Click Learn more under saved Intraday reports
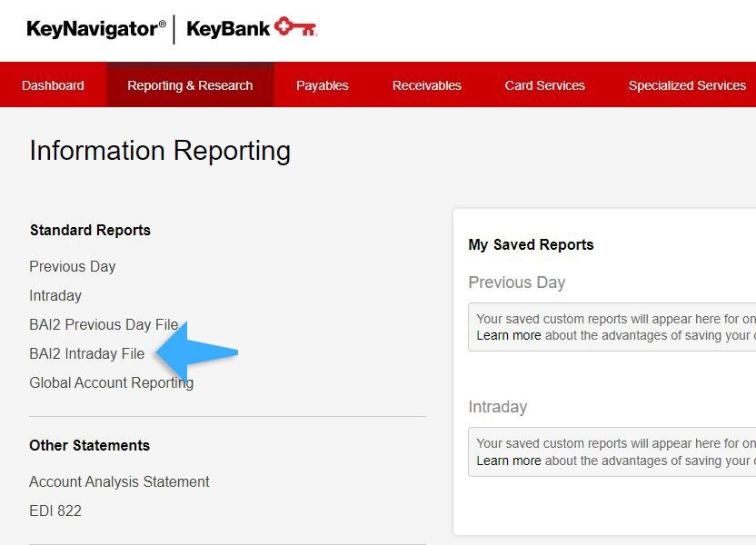The width and height of the screenshot is (756, 545). click(508, 461)
